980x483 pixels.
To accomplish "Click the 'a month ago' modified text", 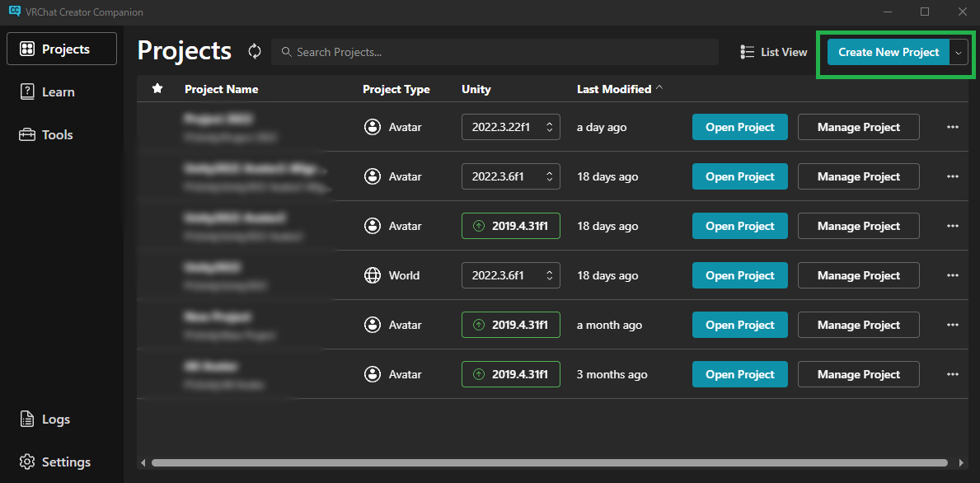I will (x=609, y=325).
